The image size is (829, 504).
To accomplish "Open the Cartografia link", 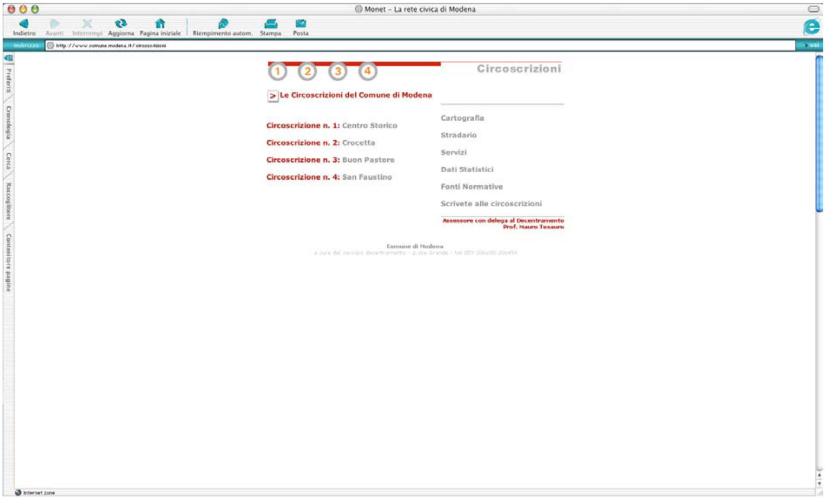I will coord(462,118).
